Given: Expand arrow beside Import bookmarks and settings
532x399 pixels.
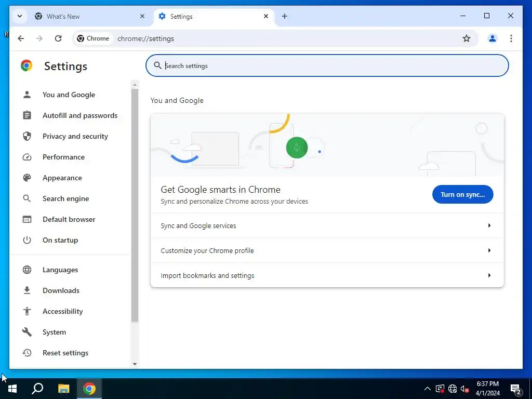Looking at the screenshot, I should tap(489, 275).
